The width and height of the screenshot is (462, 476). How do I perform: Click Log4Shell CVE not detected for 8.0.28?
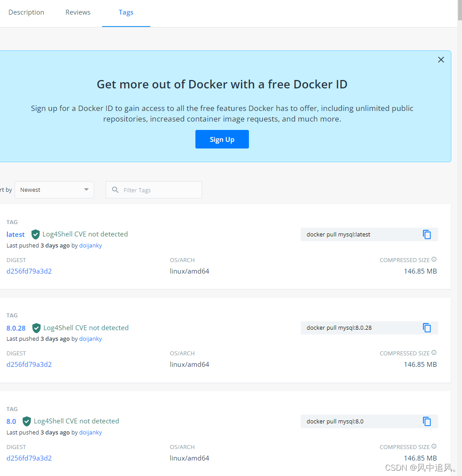(x=86, y=328)
